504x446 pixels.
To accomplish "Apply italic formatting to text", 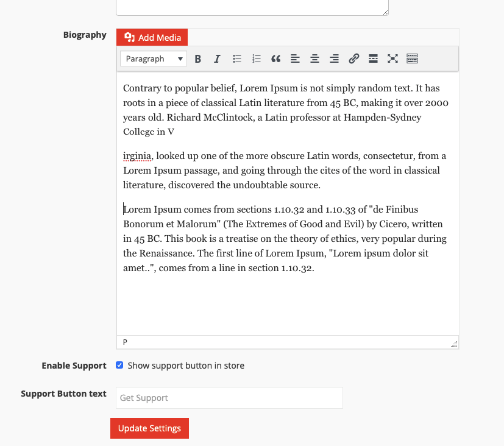I will pyautogui.click(x=217, y=59).
